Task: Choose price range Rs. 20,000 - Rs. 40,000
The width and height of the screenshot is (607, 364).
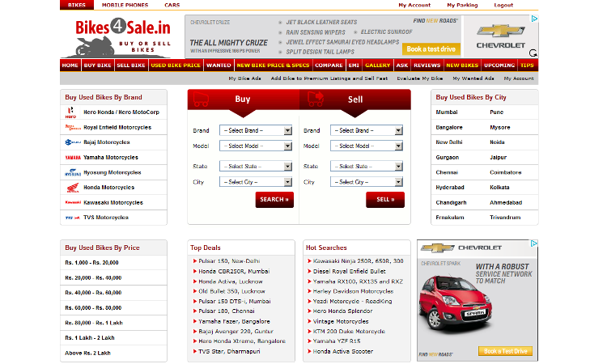Action: pyautogui.click(x=93, y=277)
